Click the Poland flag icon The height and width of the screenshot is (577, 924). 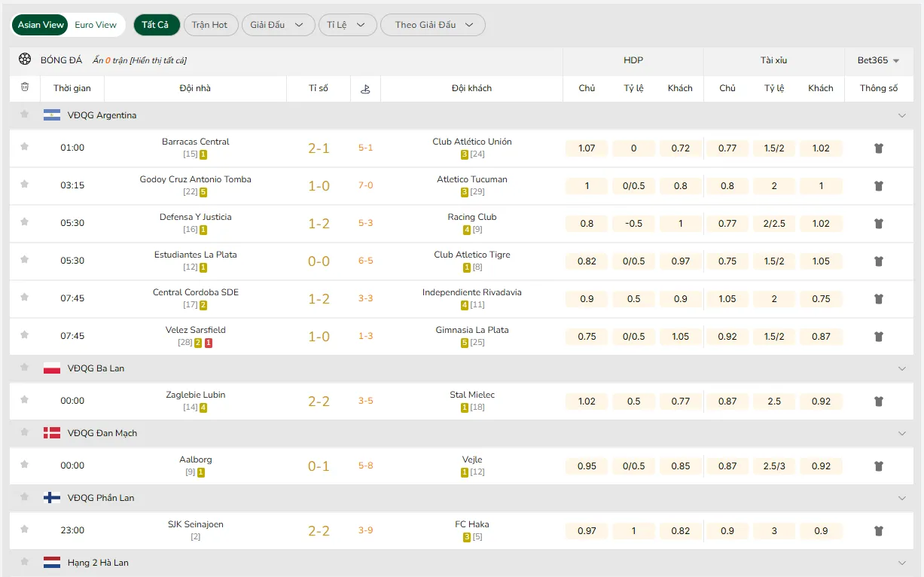(x=52, y=368)
